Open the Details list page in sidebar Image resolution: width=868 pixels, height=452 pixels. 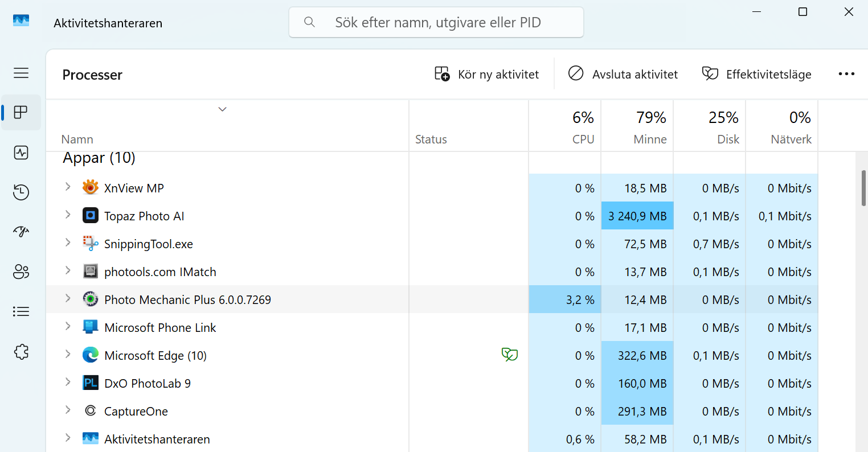[x=21, y=311]
